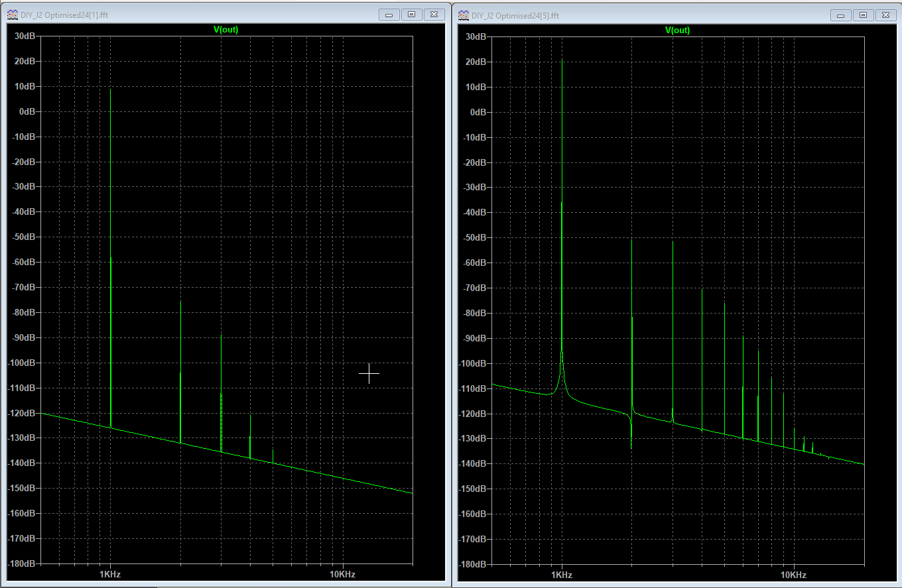This screenshot has width=902, height=588.
Task: Click the -40dB axis label in the [1].fft plot
Action: [24, 211]
